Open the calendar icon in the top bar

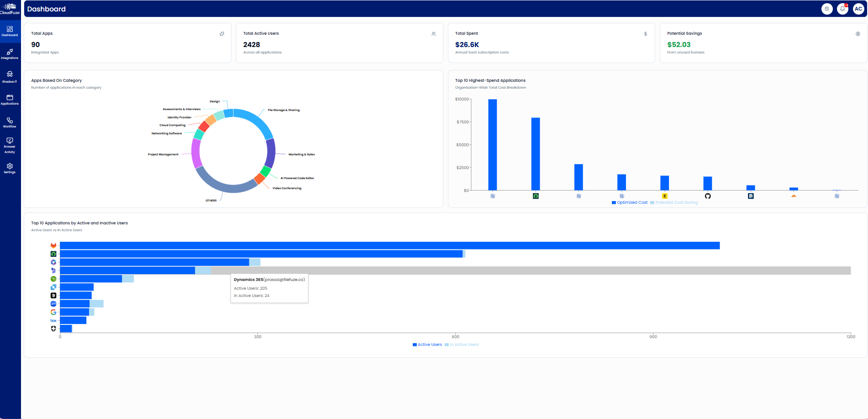[827, 9]
